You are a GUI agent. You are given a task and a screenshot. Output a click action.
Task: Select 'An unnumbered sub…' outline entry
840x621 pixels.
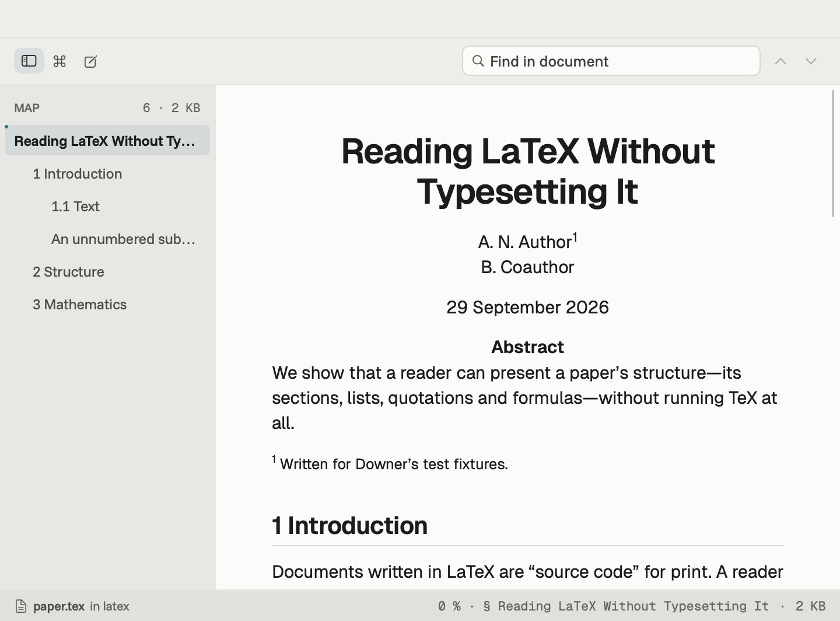coord(107,239)
